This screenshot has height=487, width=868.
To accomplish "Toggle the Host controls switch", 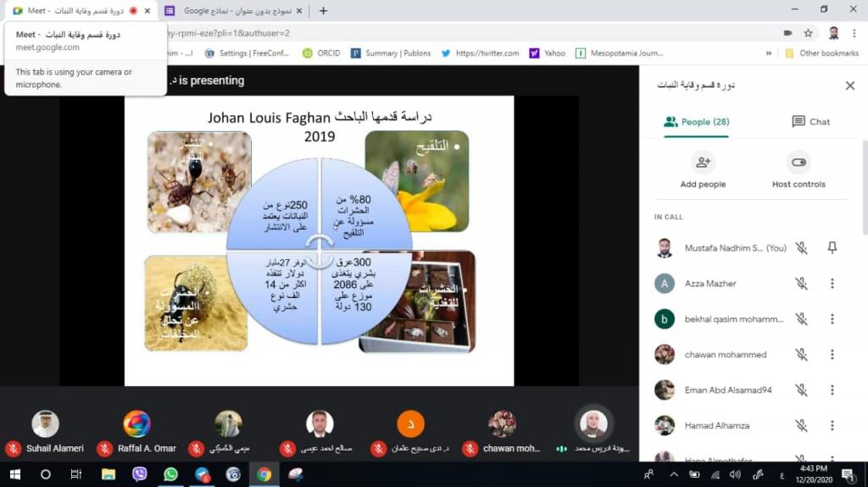I will coord(798,169).
